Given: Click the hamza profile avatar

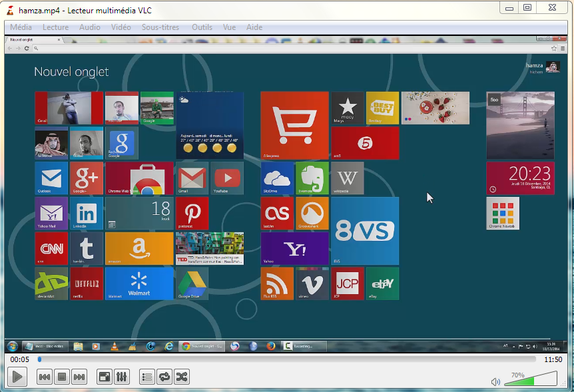Looking at the screenshot, I should 553,67.
